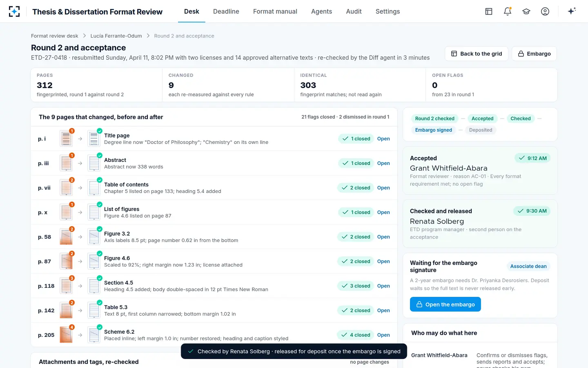Open the Format manual tab
This screenshot has width=588, height=368.
(275, 11)
